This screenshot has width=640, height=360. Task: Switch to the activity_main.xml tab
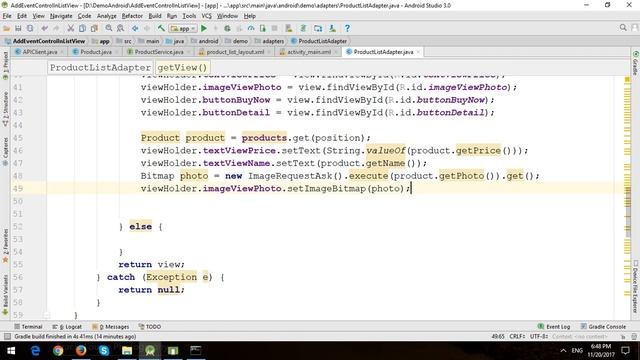pyautogui.click(x=309, y=52)
